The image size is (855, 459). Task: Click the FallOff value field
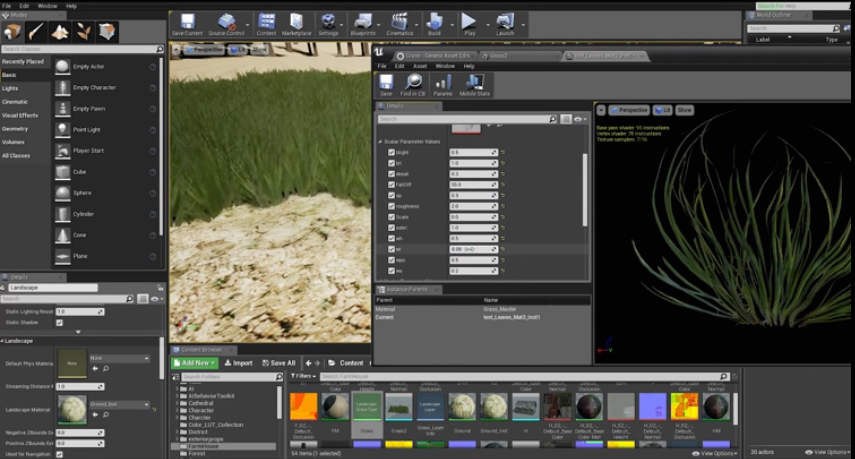(473, 185)
